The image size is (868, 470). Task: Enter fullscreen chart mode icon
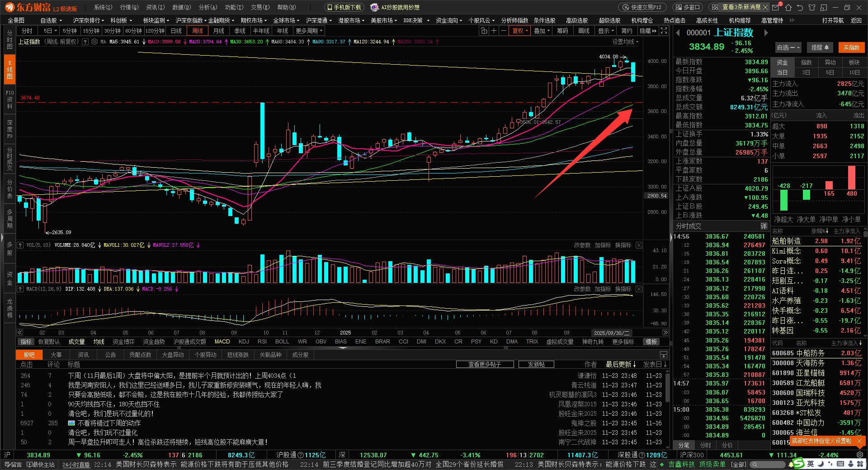point(664,31)
